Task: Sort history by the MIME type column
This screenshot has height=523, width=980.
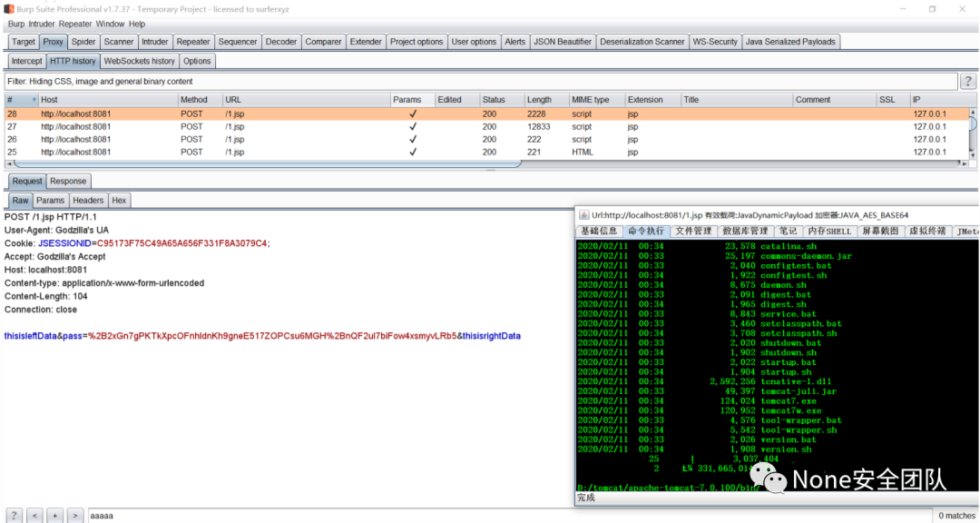Action: [x=597, y=100]
